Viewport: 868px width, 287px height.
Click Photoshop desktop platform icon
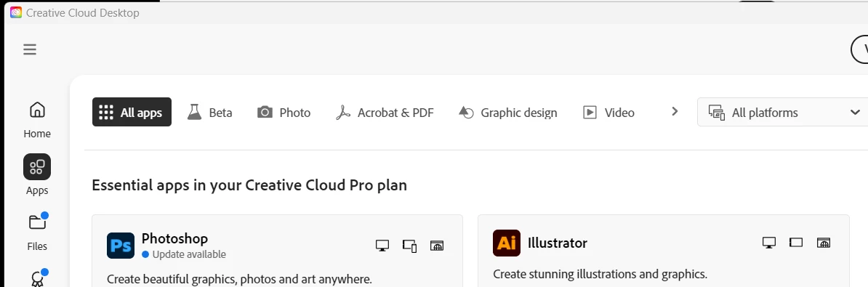pyautogui.click(x=382, y=245)
